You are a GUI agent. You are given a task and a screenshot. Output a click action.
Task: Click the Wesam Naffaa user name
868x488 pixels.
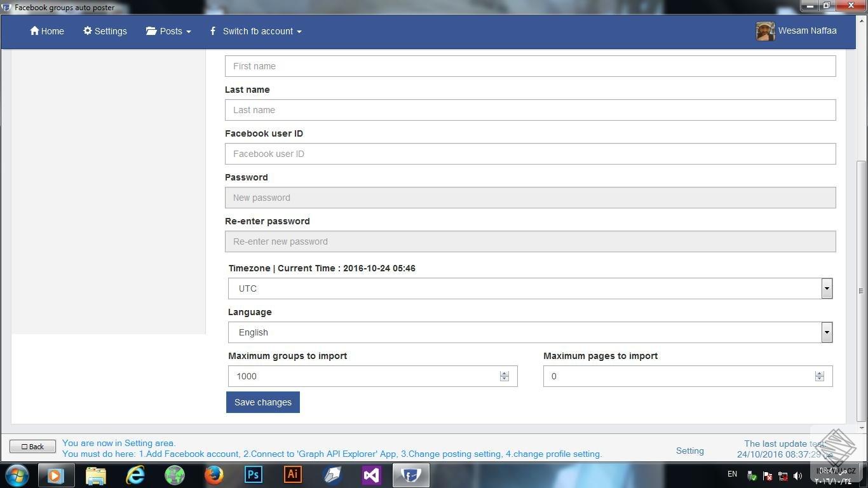(807, 30)
